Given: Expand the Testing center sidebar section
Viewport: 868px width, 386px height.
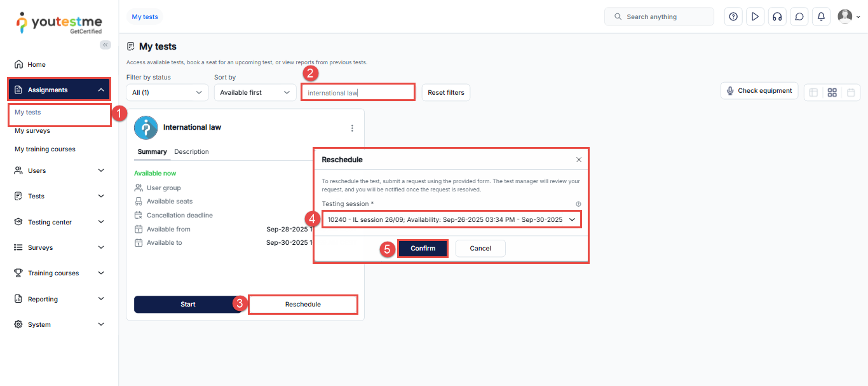Looking at the screenshot, I should pyautogui.click(x=59, y=222).
